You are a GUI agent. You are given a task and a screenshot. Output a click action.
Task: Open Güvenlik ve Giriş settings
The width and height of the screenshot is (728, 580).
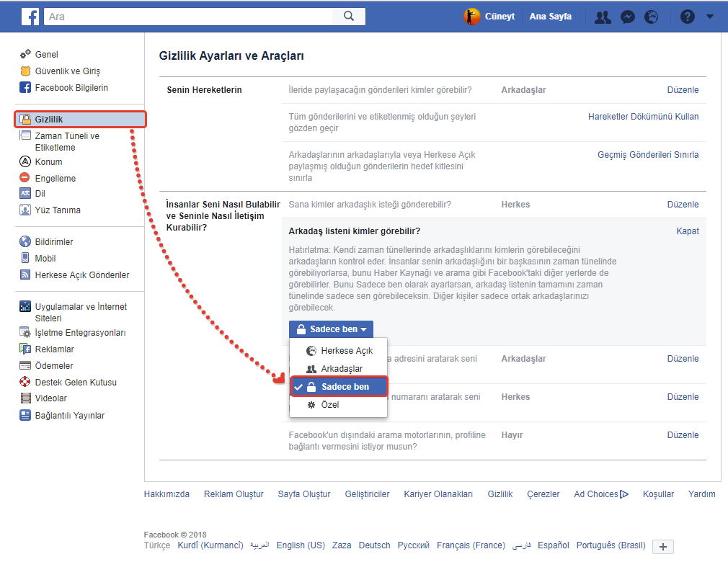point(67,71)
